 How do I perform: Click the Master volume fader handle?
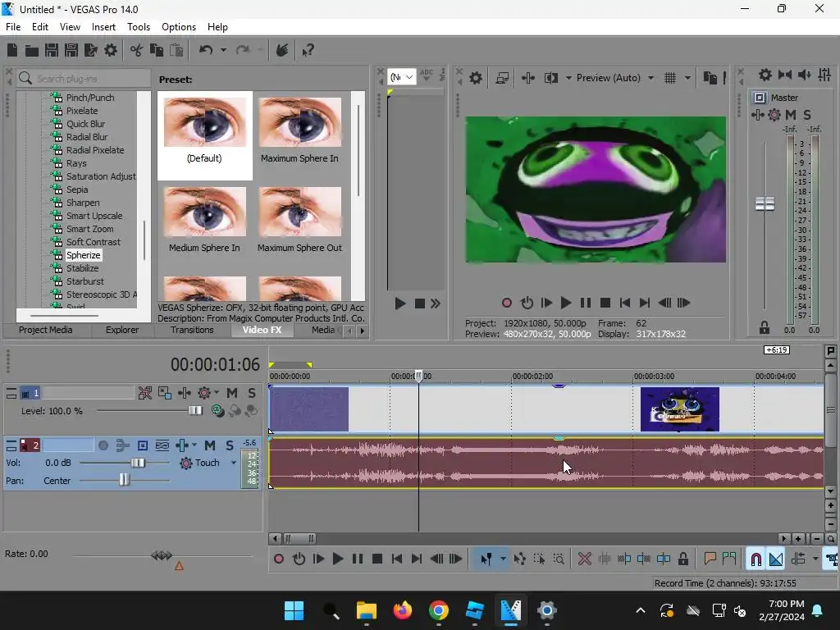(765, 203)
